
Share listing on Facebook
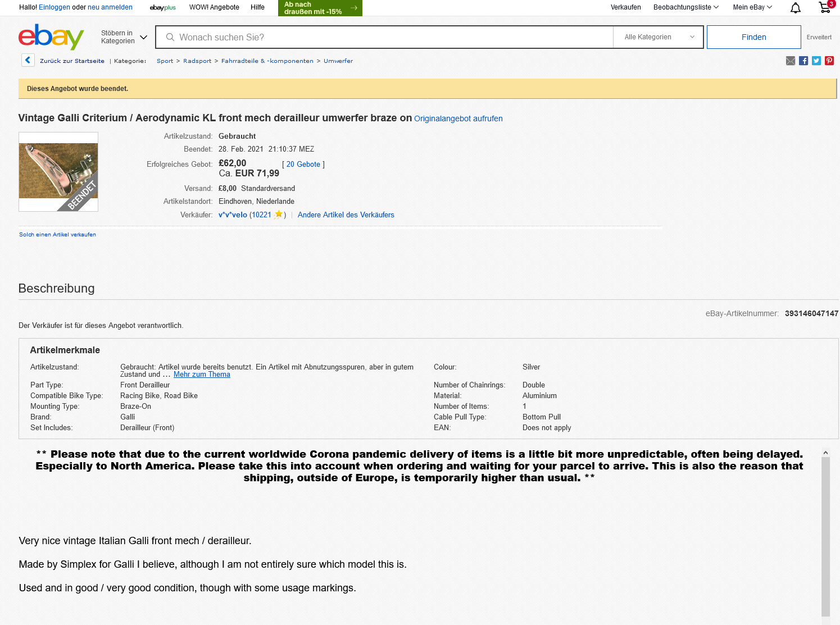(x=803, y=61)
